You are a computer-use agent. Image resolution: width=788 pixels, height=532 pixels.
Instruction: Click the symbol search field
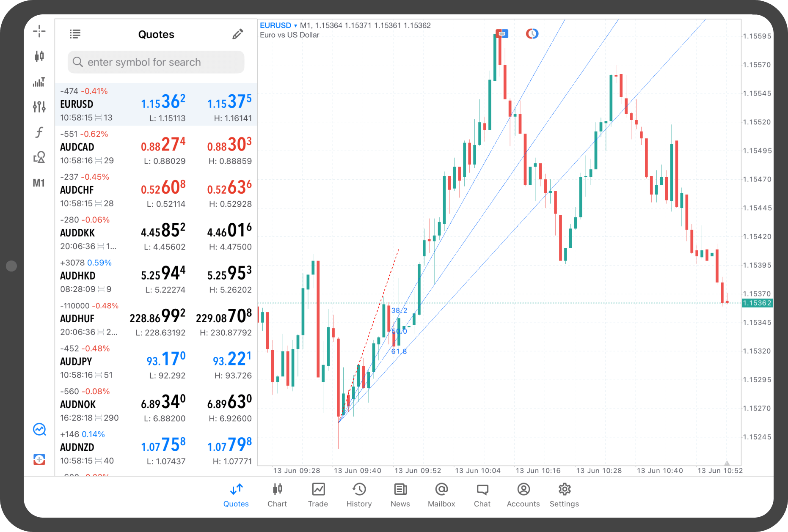156,62
